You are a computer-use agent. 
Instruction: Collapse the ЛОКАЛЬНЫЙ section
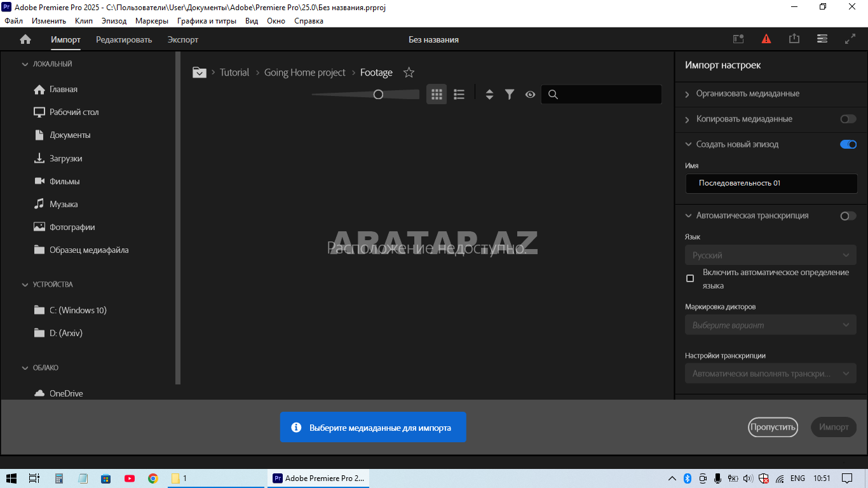[25, 64]
